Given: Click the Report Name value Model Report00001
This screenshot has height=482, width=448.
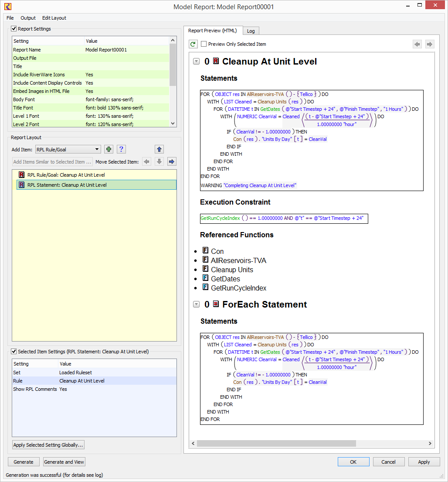Looking at the screenshot, I should tap(106, 50).
